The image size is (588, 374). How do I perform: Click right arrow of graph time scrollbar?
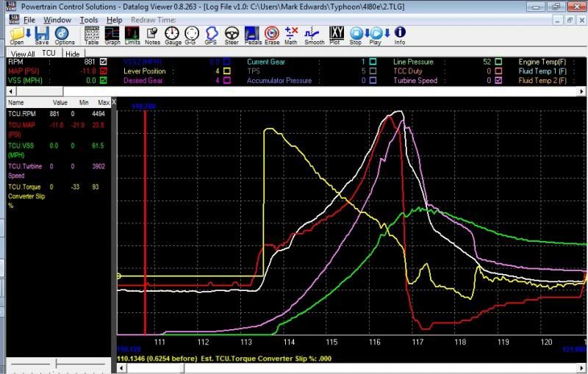point(581,368)
